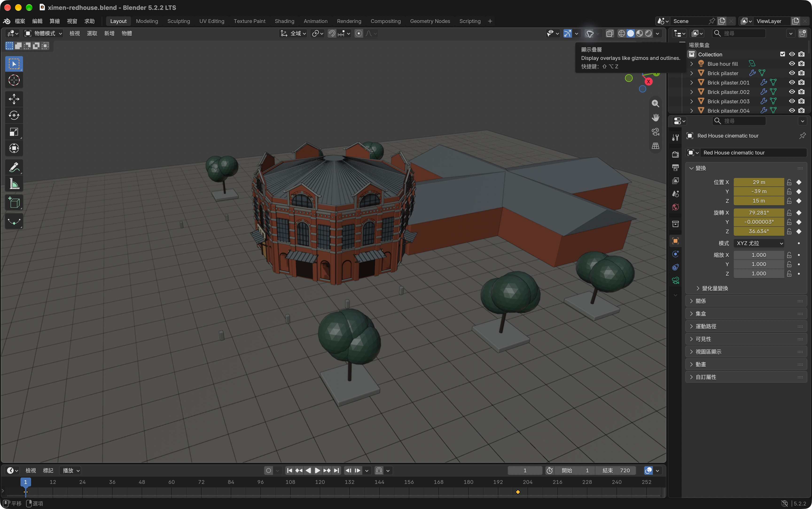The width and height of the screenshot is (812, 509).
Task: Toggle the X-ray display button
Action: pyautogui.click(x=610, y=33)
